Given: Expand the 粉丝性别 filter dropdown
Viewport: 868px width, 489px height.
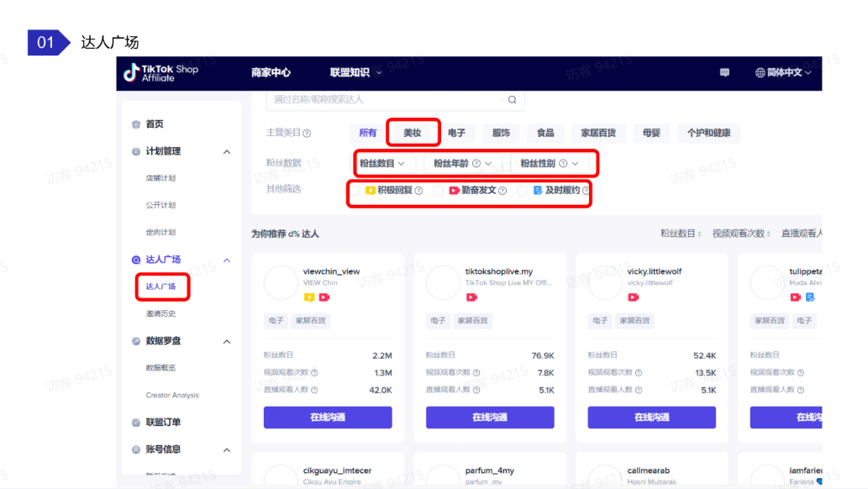Looking at the screenshot, I should click(549, 163).
